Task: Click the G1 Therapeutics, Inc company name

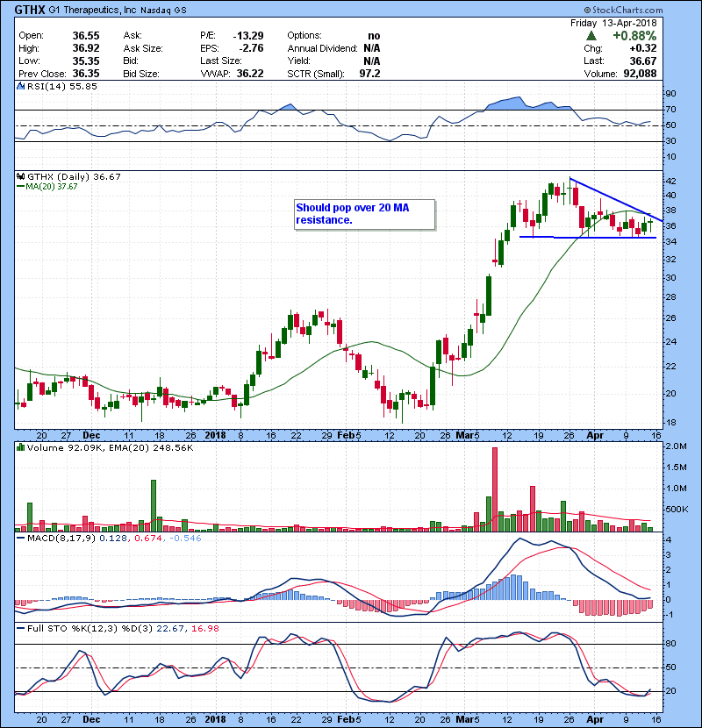Action: coord(93,10)
